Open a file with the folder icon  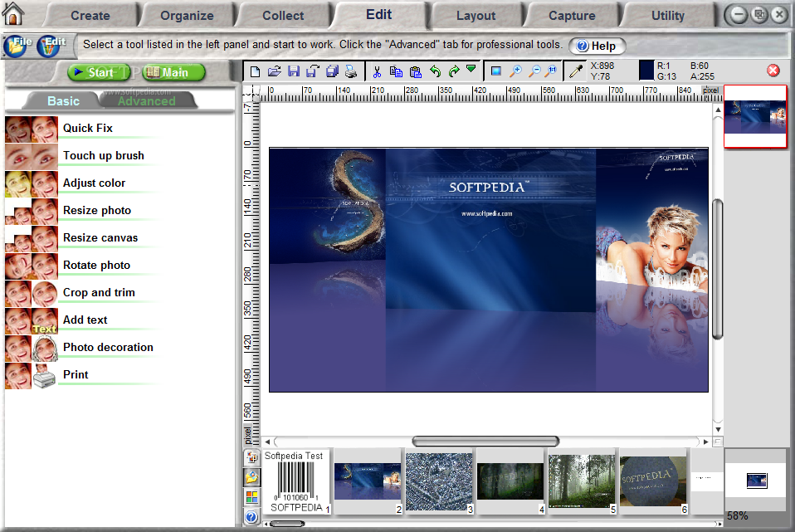275,71
